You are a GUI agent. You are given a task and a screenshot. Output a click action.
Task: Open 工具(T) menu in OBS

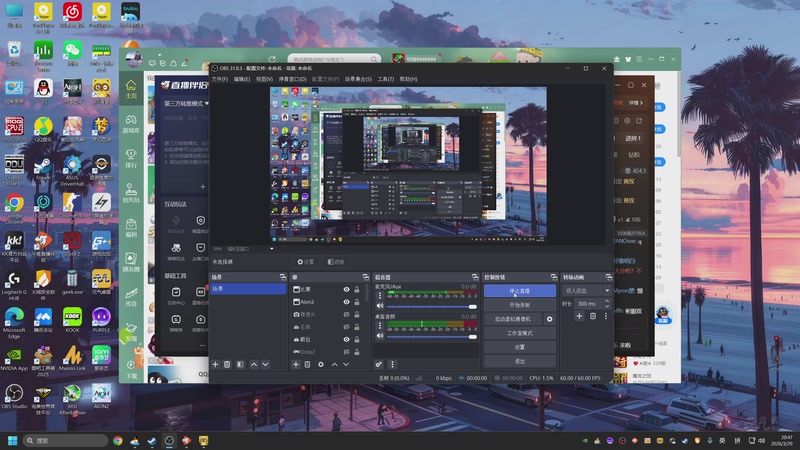(386, 79)
